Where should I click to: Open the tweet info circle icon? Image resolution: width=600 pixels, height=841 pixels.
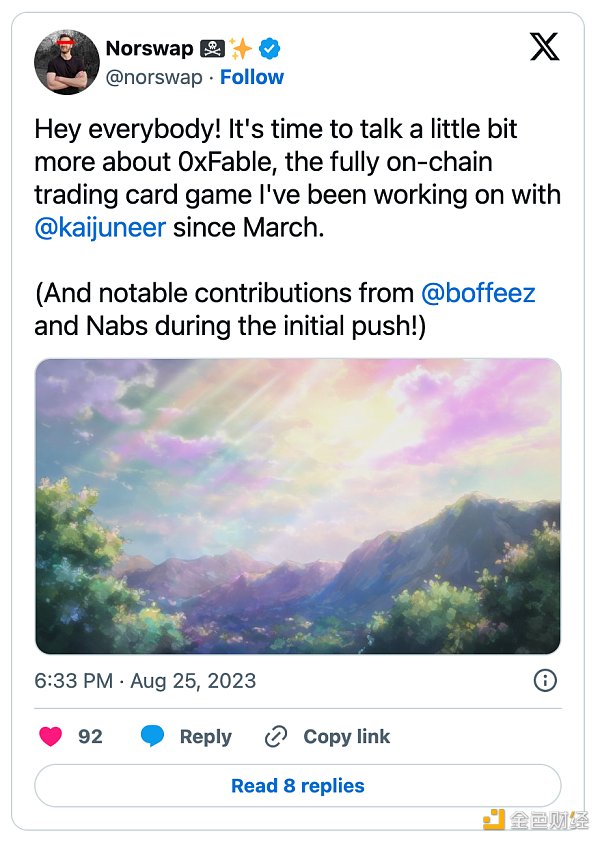point(545,681)
